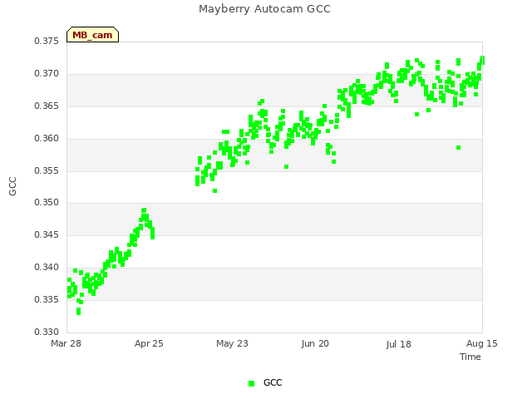This screenshot has height=399, width=532.
Task: Click the isolated outlier point near 0.359 in August
Action: tap(458, 148)
